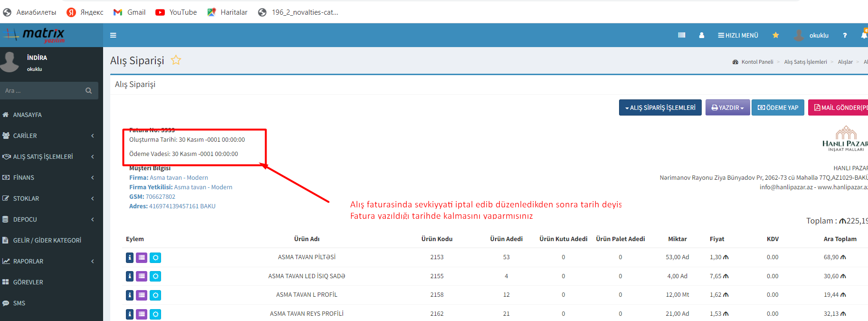Viewport: 868px width, 321px height.
Task: Open the YAZDIR print dropdown
Action: coord(727,107)
